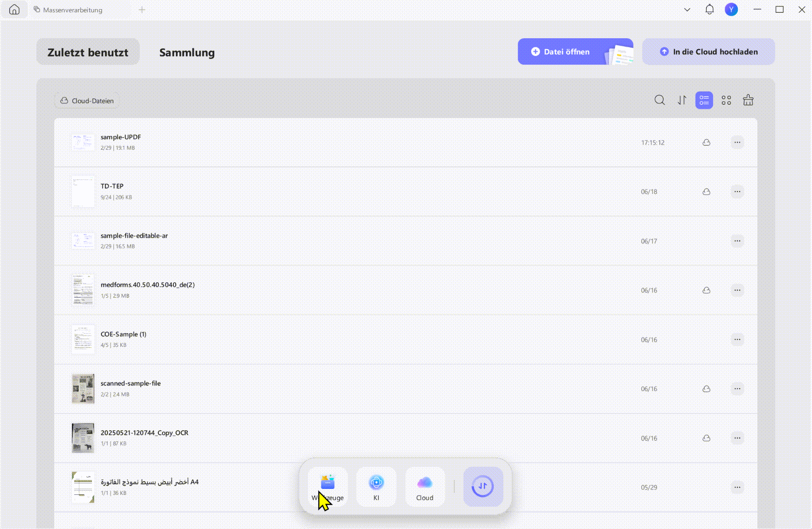This screenshot has height=529, width=812.
Task: Click the cloud icon for TD-TEP
Action: click(x=706, y=192)
